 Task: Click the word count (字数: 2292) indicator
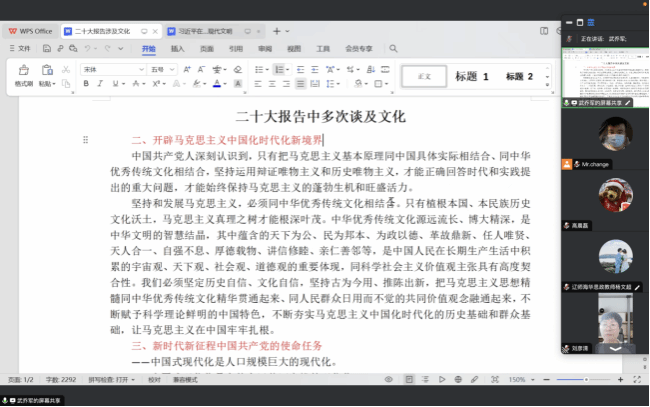pos(61,380)
